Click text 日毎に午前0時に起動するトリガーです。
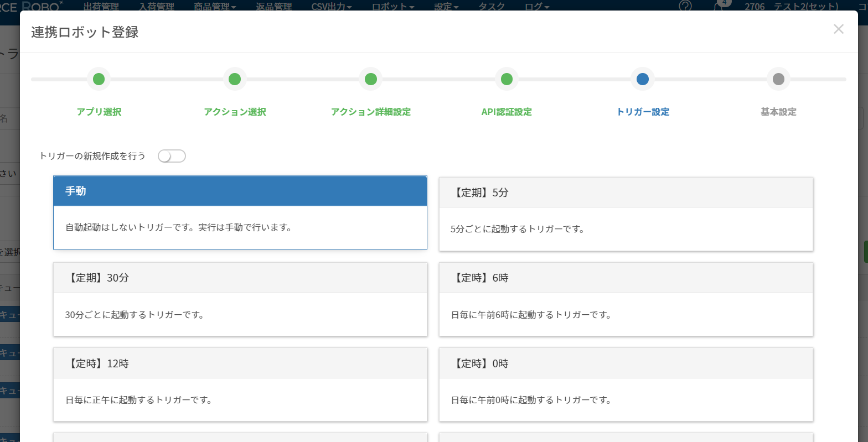The height and width of the screenshot is (442, 868). (531, 400)
